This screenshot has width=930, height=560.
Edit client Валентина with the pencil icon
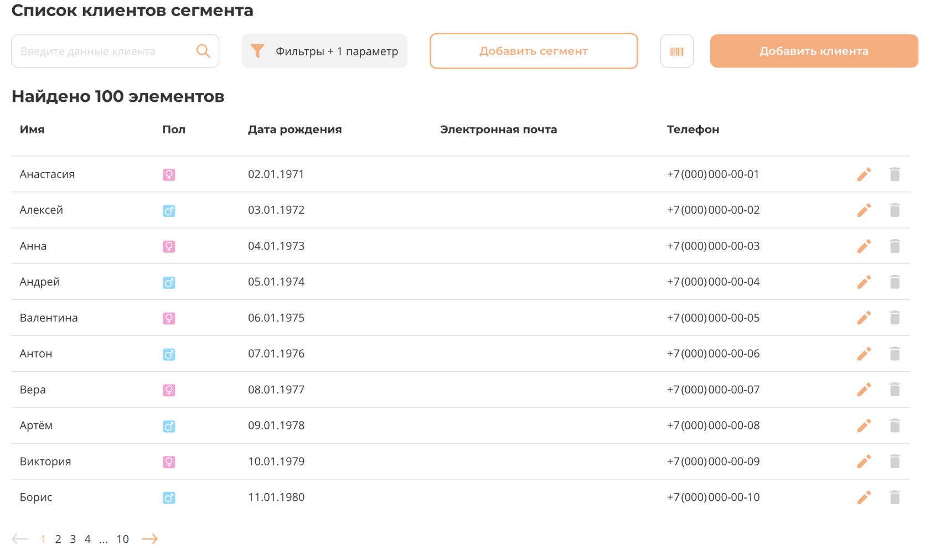tap(864, 318)
